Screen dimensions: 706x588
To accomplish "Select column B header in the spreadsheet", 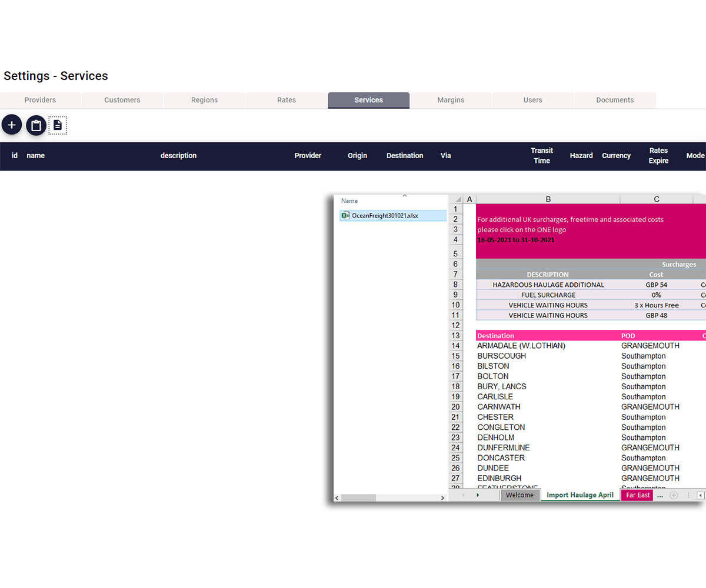I will pos(548,199).
